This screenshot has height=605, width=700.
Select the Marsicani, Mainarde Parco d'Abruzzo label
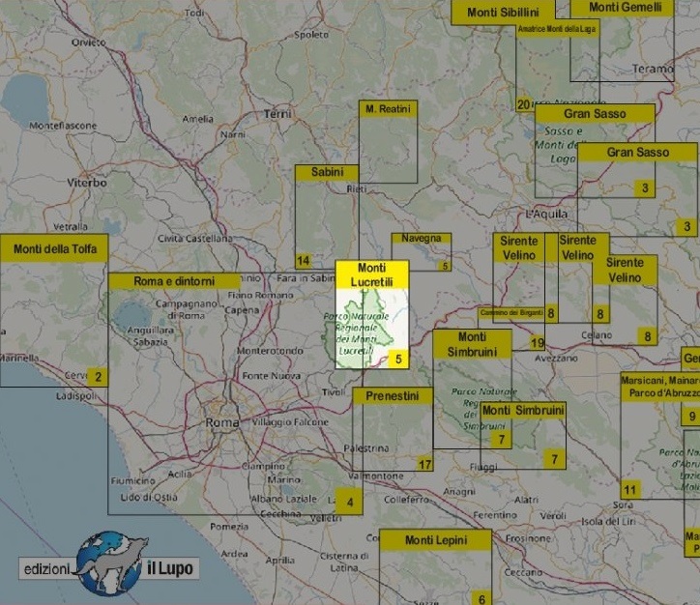tap(660, 387)
